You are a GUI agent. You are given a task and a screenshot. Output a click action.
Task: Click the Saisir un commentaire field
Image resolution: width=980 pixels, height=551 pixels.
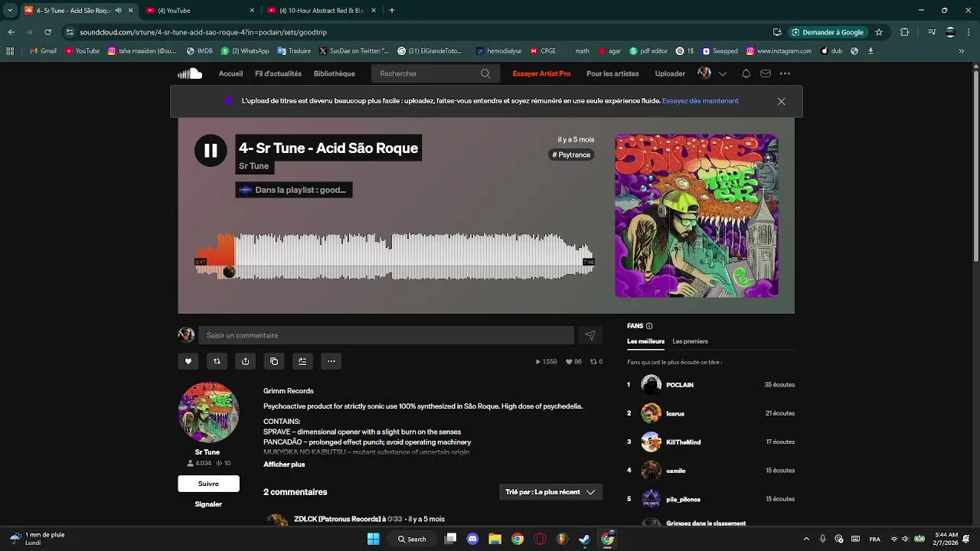386,335
